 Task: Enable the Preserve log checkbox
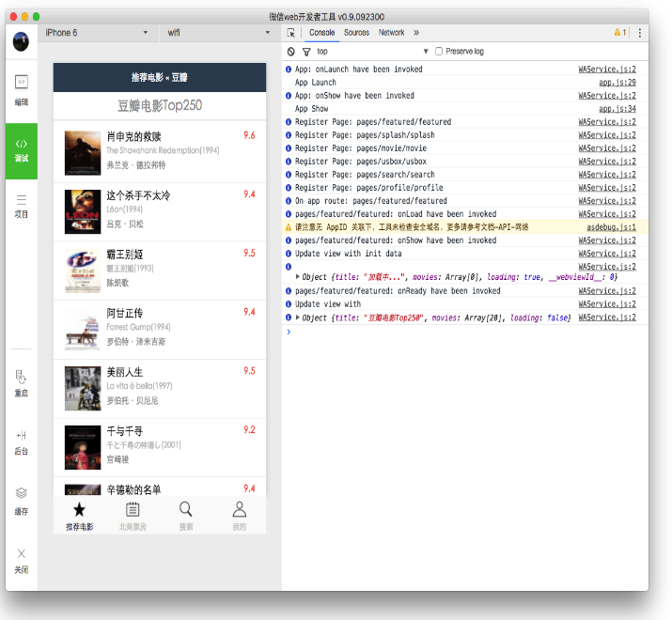(439, 51)
